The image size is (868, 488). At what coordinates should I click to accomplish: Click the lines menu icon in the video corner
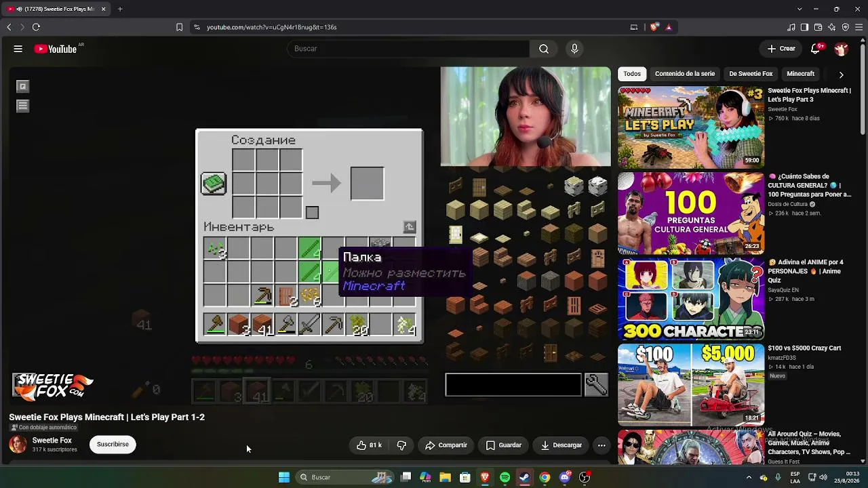22,106
